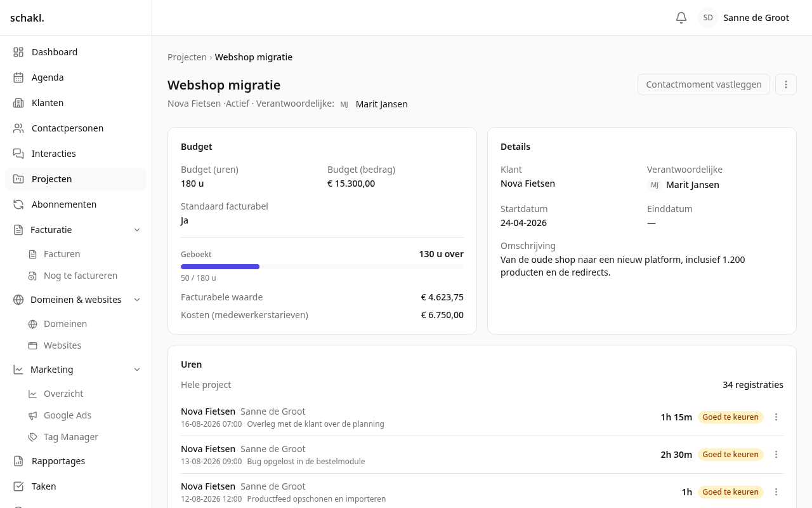Click Startdatum value 24-04-2026
The image size is (812, 508).
[523, 223]
